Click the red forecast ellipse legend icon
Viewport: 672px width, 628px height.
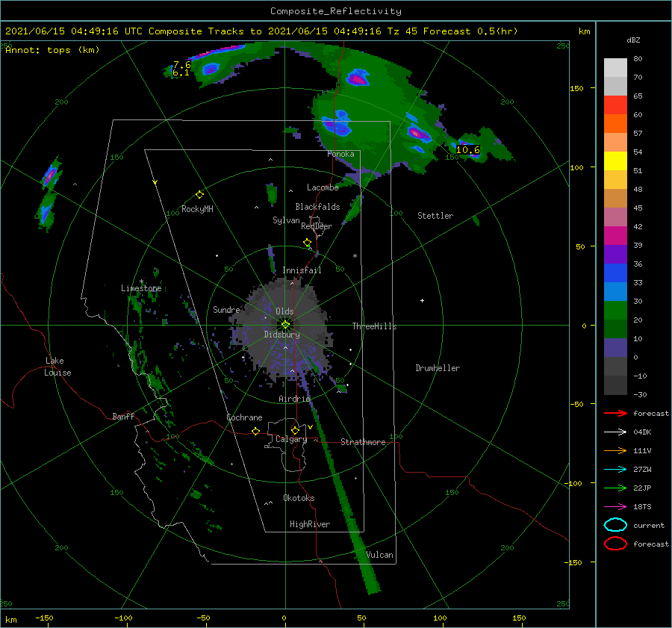click(615, 544)
